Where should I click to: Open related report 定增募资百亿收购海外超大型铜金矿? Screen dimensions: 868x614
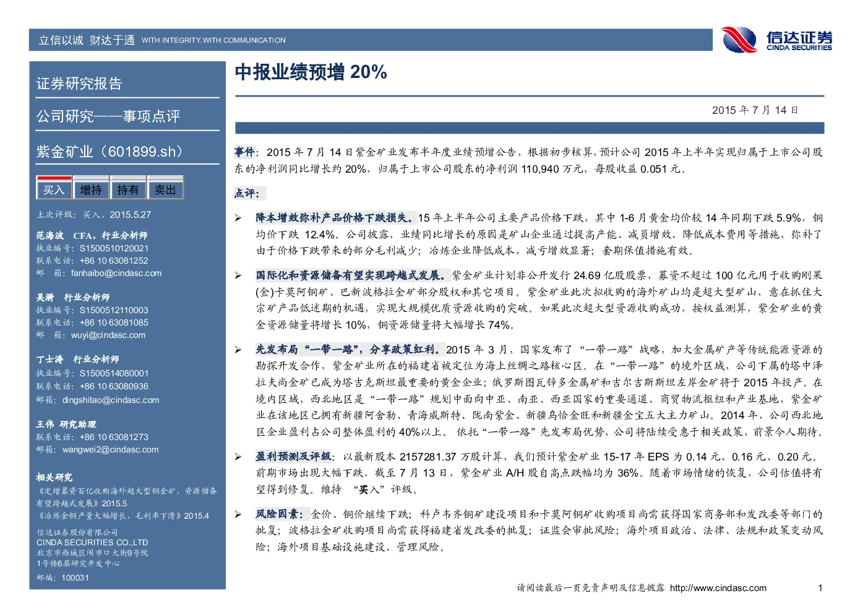(127, 497)
